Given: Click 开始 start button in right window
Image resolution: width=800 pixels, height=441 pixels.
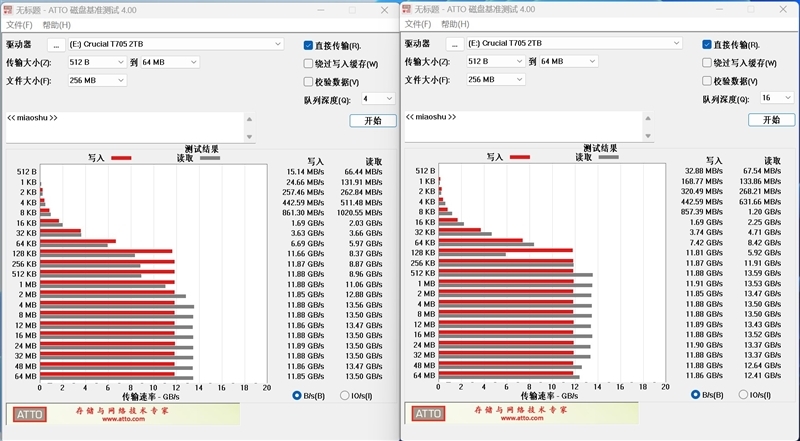Looking at the screenshot, I should tap(771, 120).
